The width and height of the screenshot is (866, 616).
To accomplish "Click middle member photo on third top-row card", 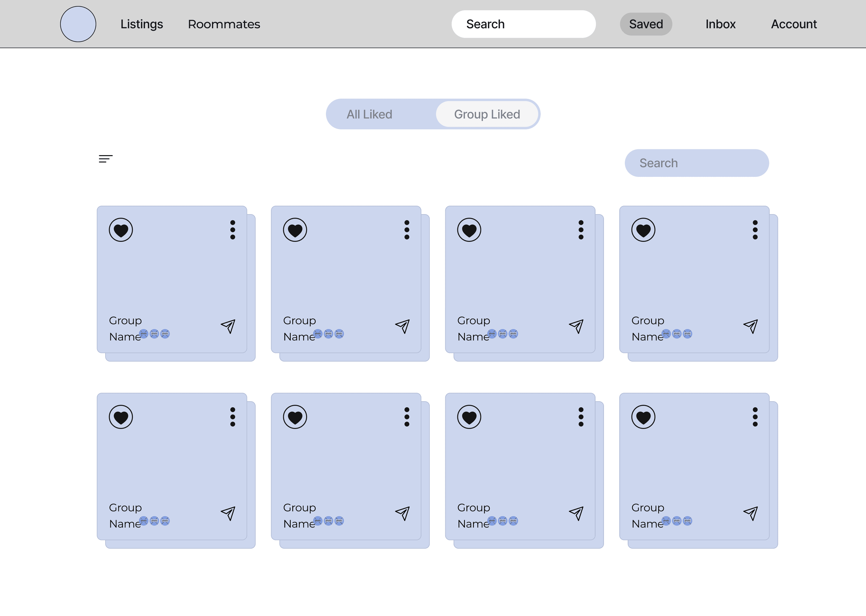I will tap(502, 334).
